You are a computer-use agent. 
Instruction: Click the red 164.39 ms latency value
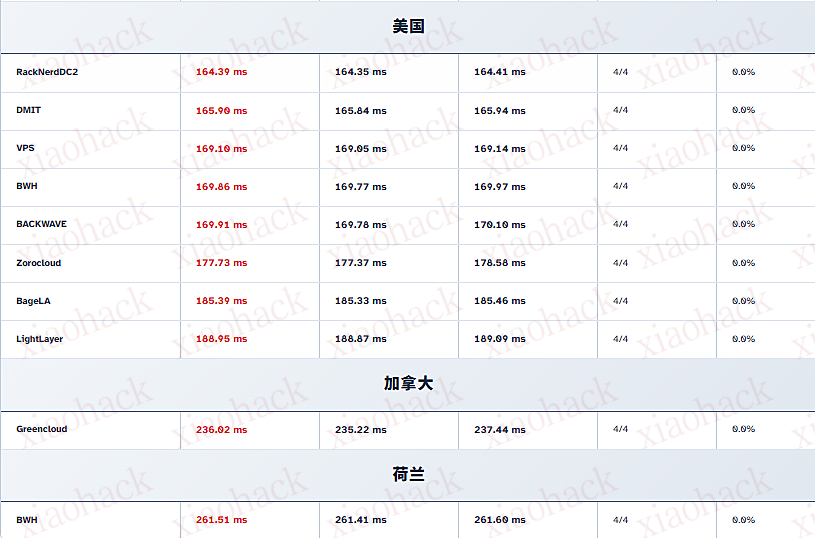point(221,72)
